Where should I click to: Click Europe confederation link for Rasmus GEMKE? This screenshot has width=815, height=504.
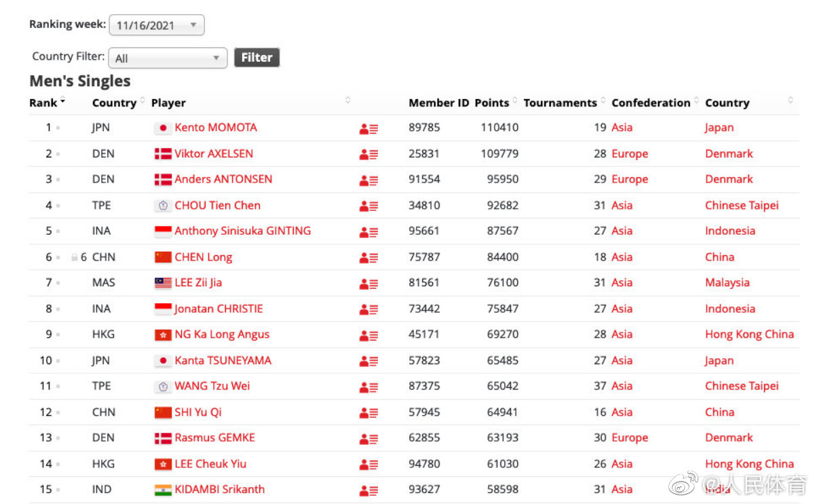(x=630, y=438)
